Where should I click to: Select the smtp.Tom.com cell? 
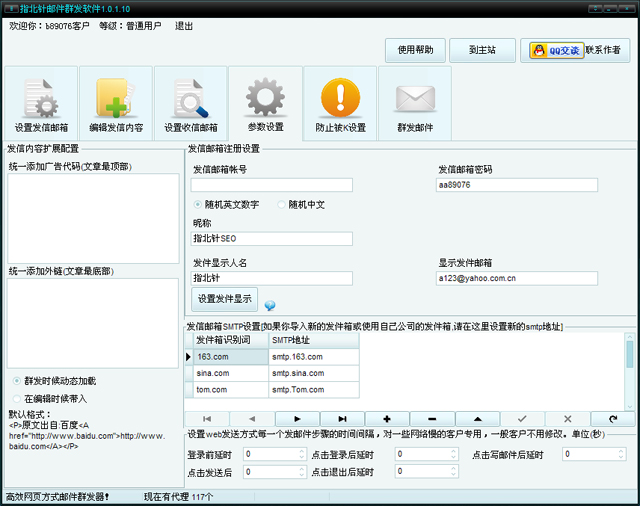[x=314, y=390]
